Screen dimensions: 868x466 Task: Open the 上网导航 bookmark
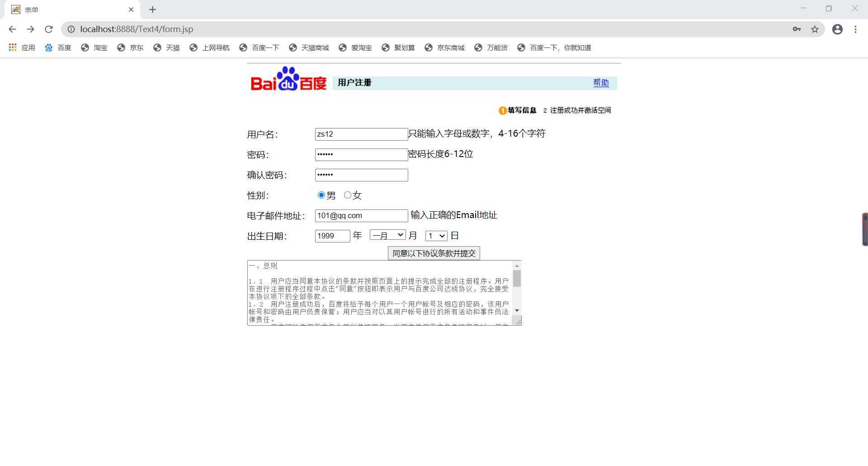215,48
